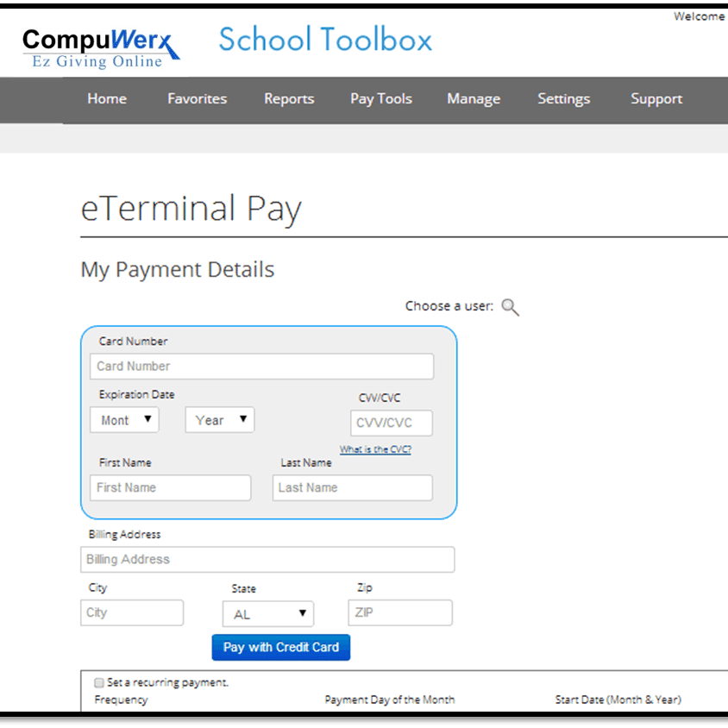Open the Month expiration dropdown
The width and height of the screenshot is (728, 728).
click(124, 420)
